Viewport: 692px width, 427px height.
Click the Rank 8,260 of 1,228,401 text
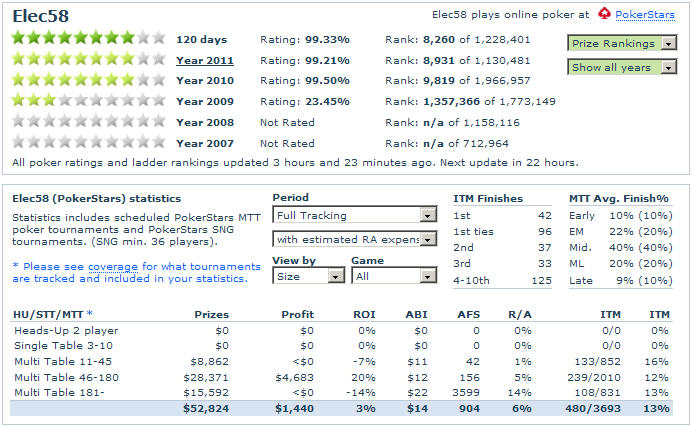point(458,40)
